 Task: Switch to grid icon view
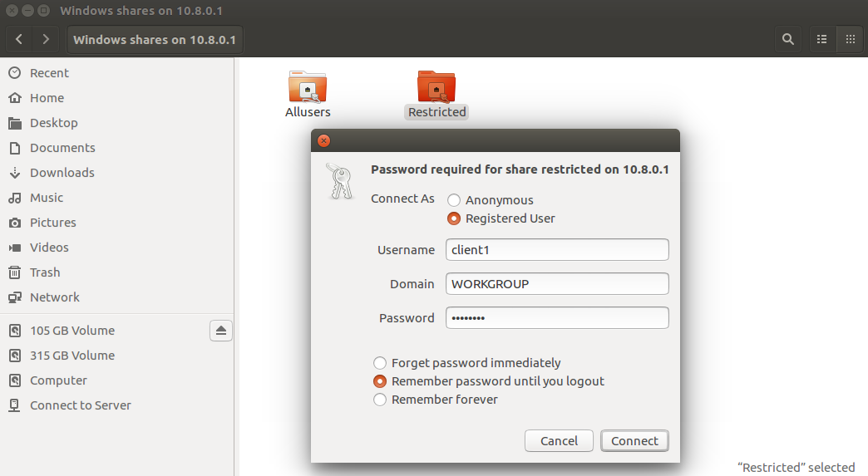[851, 39]
